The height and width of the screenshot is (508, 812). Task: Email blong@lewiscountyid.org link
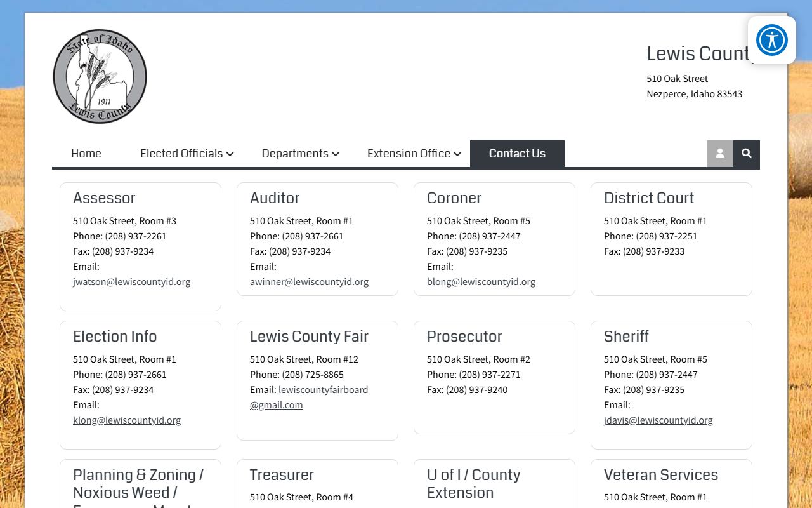pyautogui.click(x=481, y=281)
